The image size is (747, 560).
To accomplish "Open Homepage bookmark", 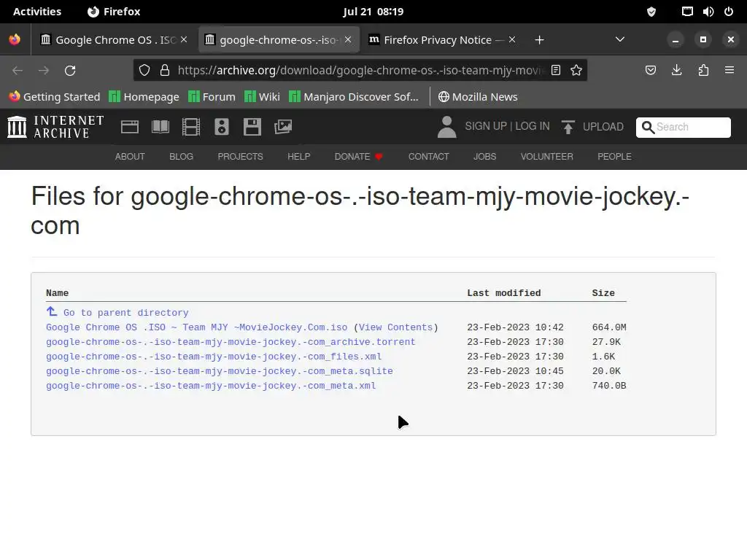I will coord(144,97).
